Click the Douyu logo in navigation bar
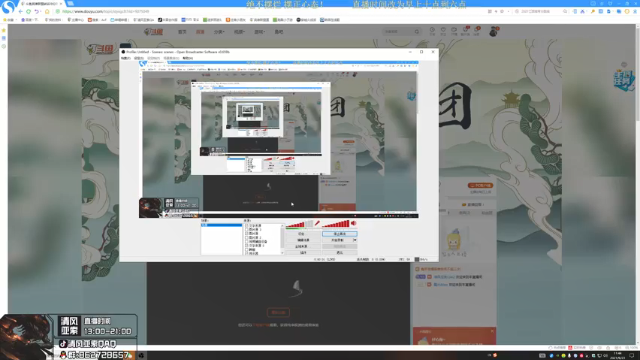The height and width of the screenshot is (360, 640). point(154,32)
